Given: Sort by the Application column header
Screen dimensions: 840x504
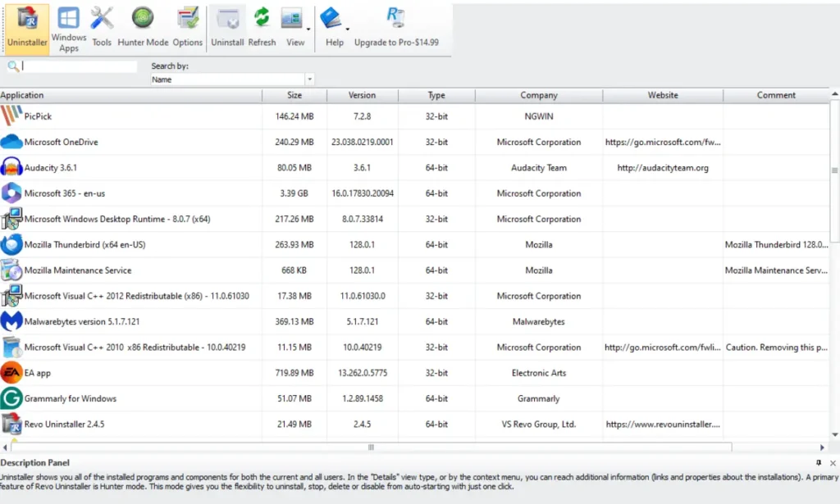Looking at the screenshot, I should click(x=130, y=95).
